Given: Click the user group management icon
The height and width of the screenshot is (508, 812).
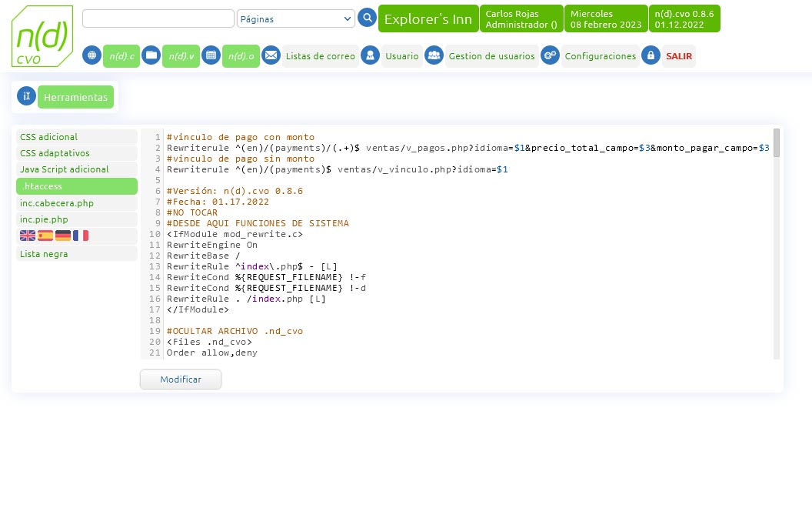Looking at the screenshot, I should [x=434, y=55].
